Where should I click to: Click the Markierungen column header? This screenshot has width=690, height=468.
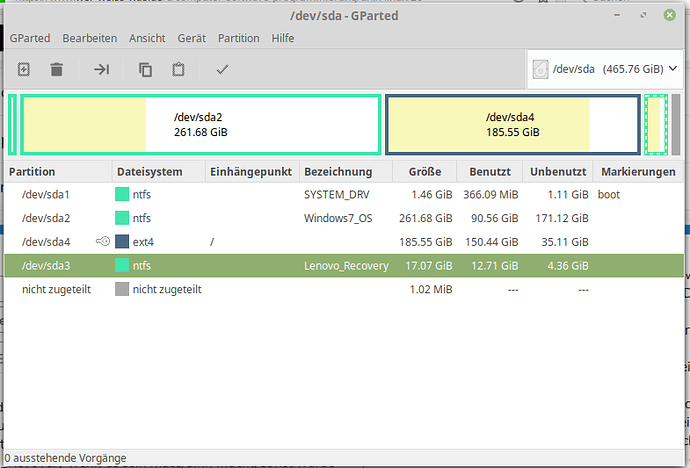(x=639, y=172)
